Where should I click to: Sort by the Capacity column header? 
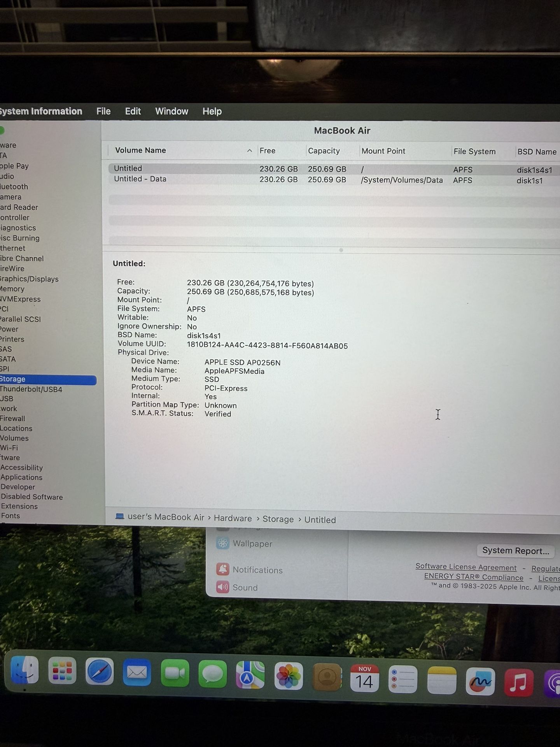[324, 151]
